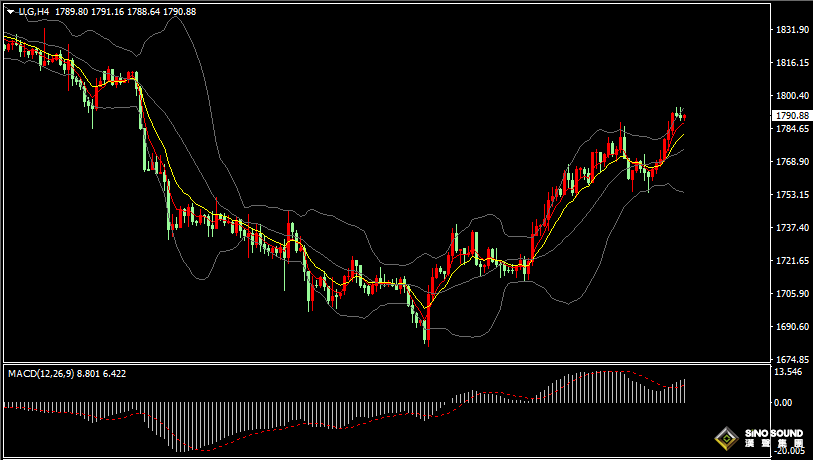The width and height of the screenshot is (813, 460).
Task: Click the 1784.65 price axis label
Action: [x=792, y=129]
